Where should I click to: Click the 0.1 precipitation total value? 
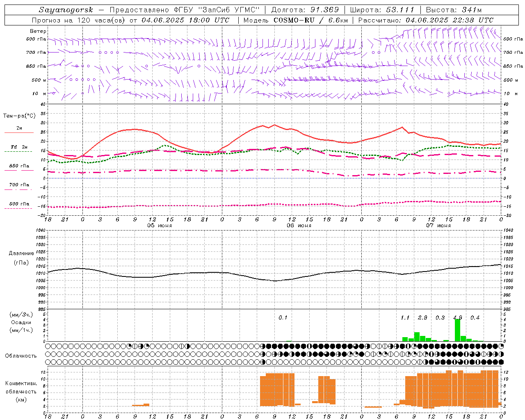(283, 317)
